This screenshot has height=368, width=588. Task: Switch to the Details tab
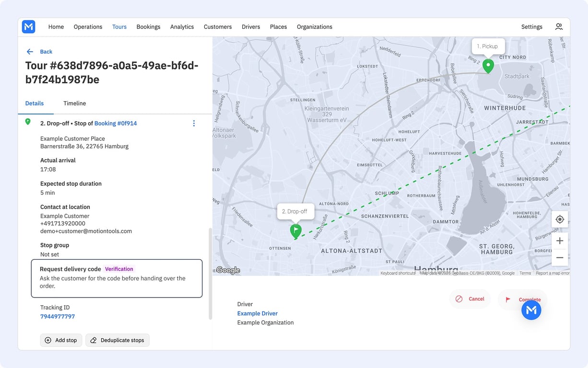click(35, 103)
